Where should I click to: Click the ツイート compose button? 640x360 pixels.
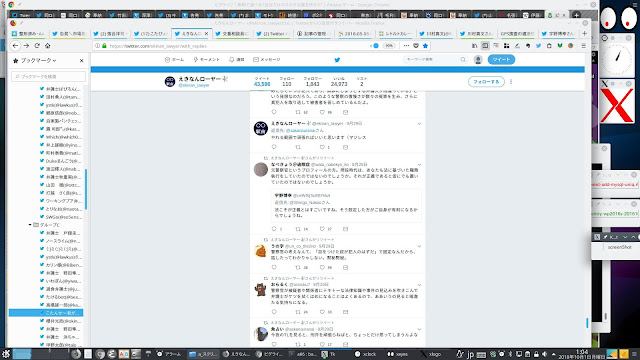tap(501, 60)
